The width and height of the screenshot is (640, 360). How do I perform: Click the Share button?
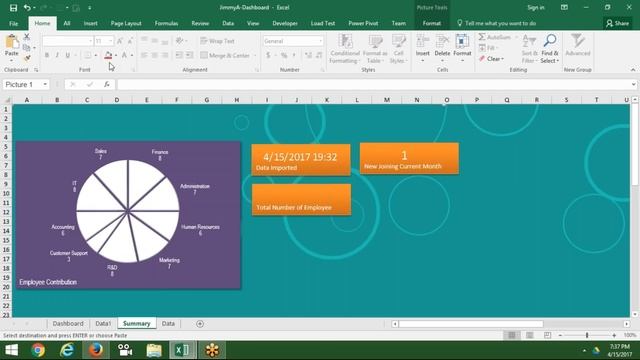[x=617, y=23]
